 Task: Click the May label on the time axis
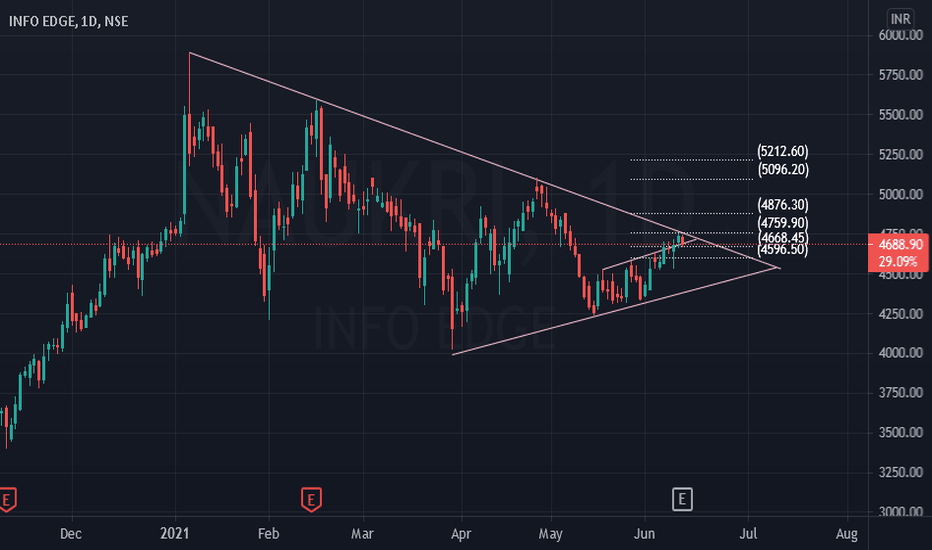click(550, 534)
